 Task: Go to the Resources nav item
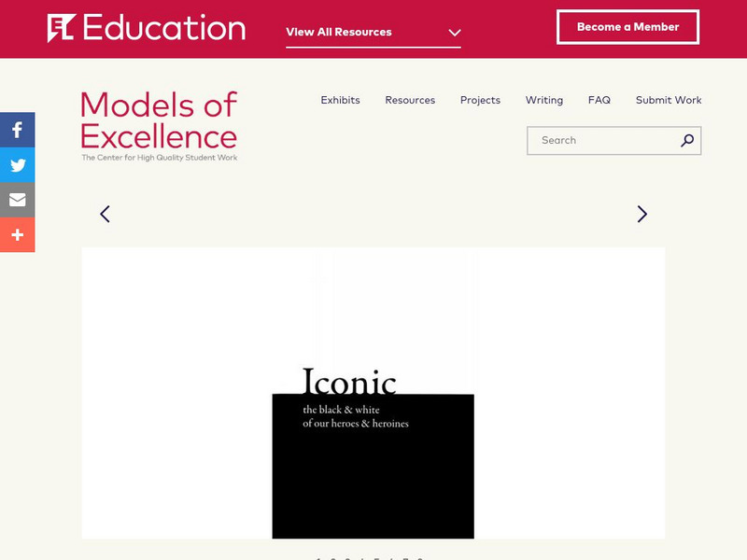(x=410, y=100)
